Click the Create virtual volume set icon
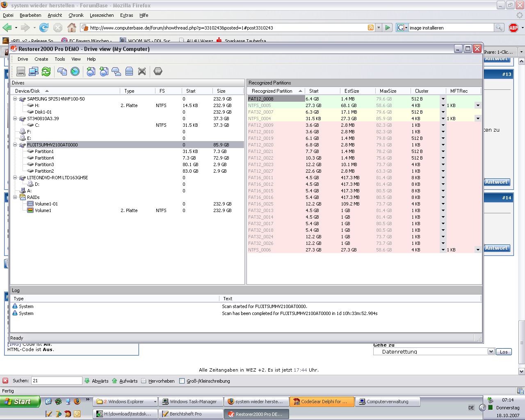 (x=116, y=71)
